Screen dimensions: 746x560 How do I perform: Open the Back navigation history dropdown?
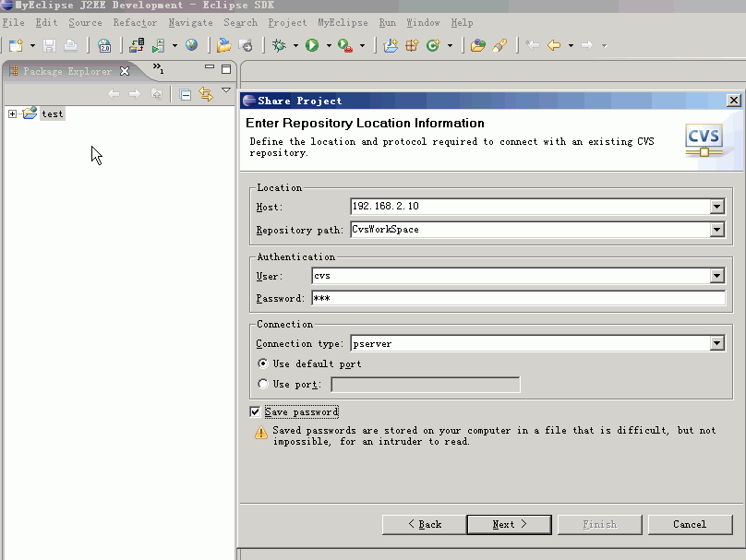(x=571, y=45)
